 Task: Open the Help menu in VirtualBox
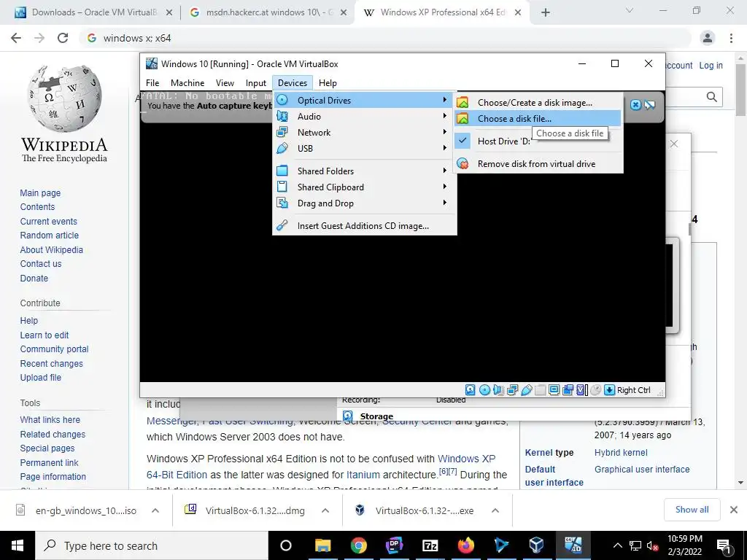328,83
